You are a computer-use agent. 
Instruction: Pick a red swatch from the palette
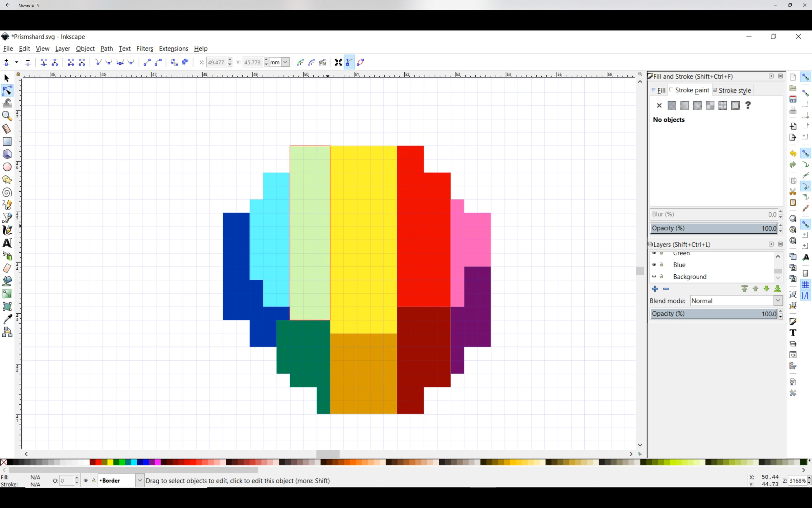(x=98, y=462)
